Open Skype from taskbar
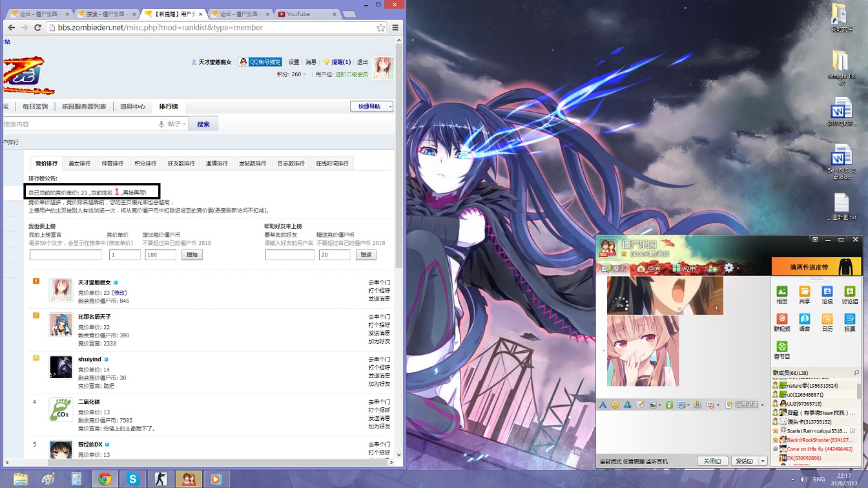This screenshot has height=488, width=868. point(133,479)
